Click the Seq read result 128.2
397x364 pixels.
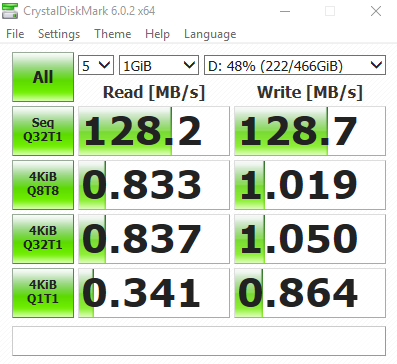tap(154, 131)
